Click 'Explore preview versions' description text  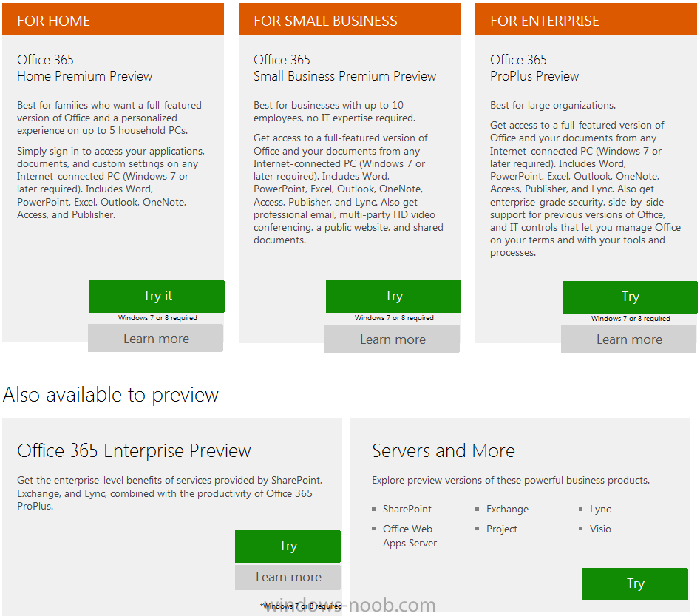point(511,481)
